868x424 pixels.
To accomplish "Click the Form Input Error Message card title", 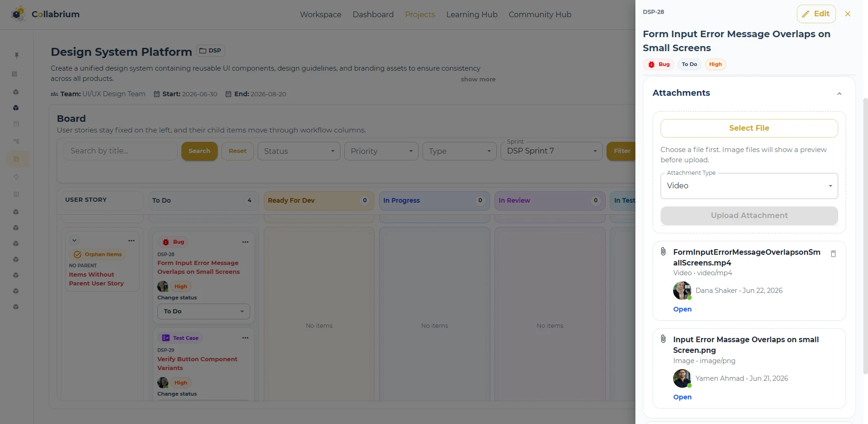I will (x=199, y=267).
